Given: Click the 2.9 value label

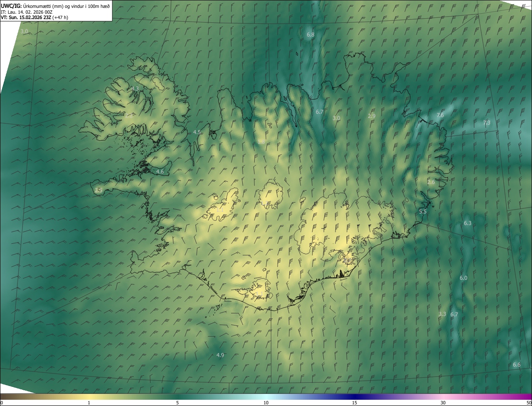Looking at the screenshot, I should pos(372,116).
